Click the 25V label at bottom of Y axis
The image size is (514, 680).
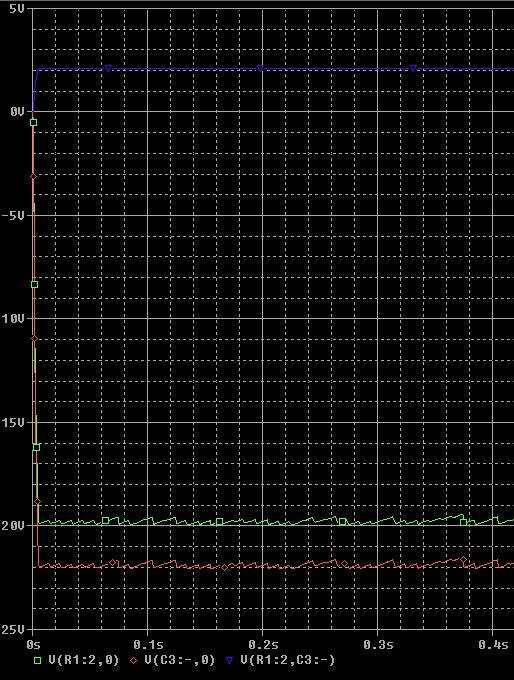[x=13, y=630]
